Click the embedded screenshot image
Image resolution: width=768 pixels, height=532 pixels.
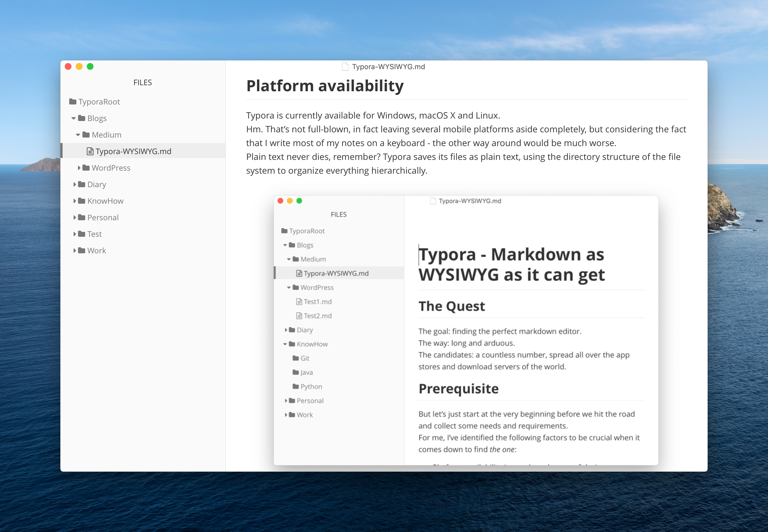click(x=466, y=330)
